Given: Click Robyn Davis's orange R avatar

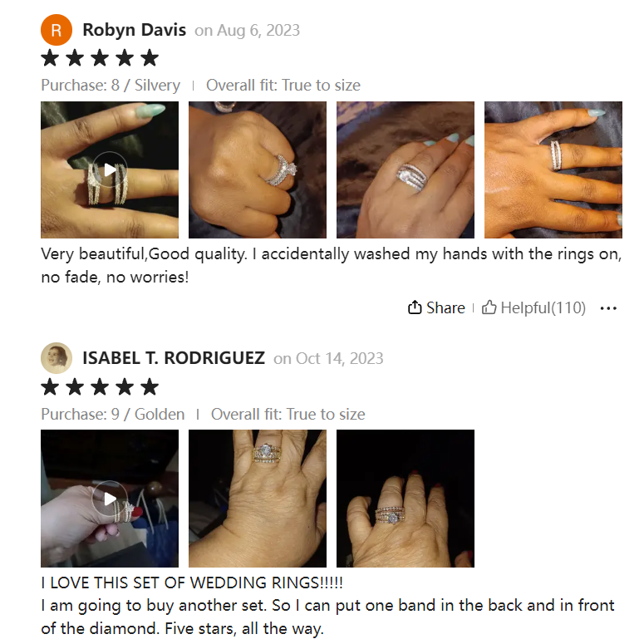Looking at the screenshot, I should click(x=57, y=30).
